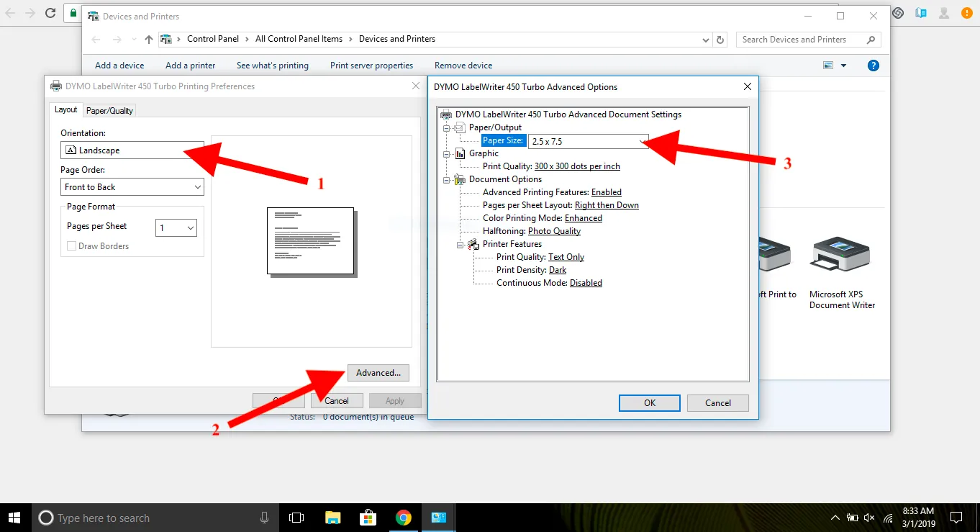This screenshot has height=532, width=980.
Task: Open the Page Order dropdown
Action: 132,187
